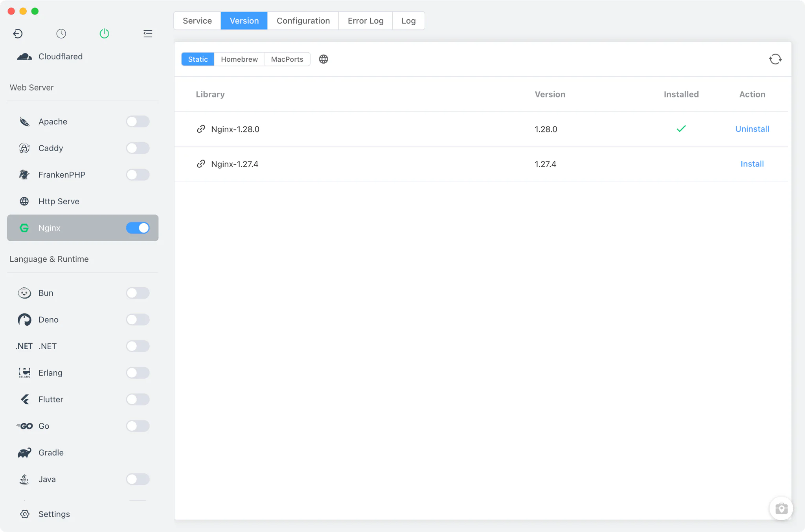The height and width of the screenshot is (532, 805).
Task: Click the green power icon
Action: 104,34
